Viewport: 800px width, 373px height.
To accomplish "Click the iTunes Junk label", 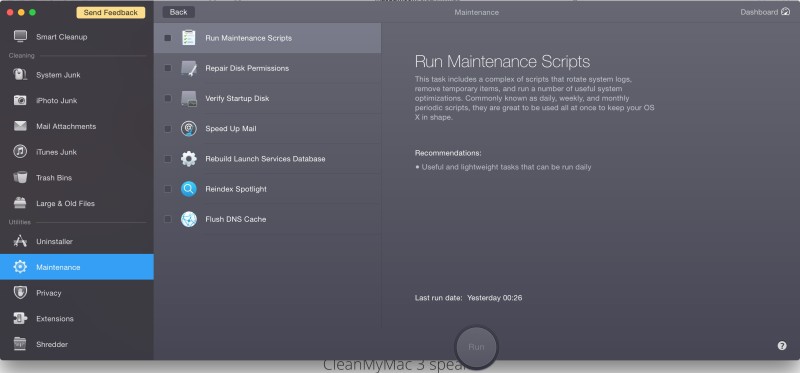I will click(x=56, y=152).
